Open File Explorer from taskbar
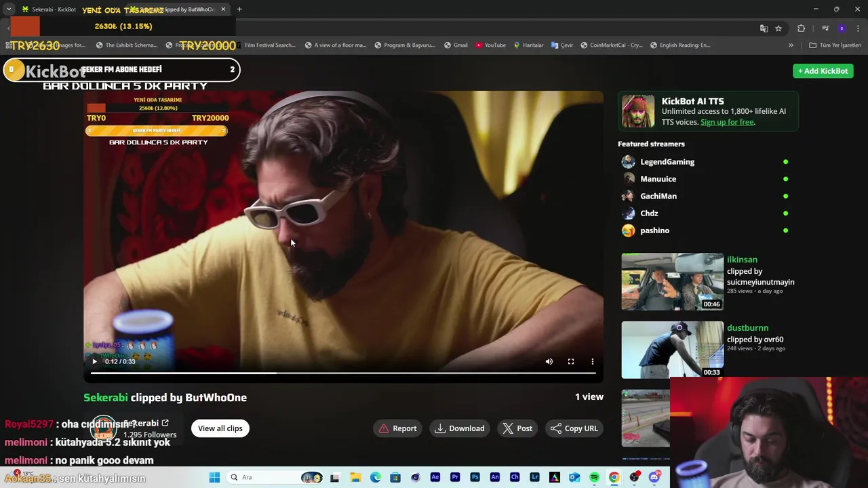Image resolution: width=868 pixels, height=488 pixels. (x=355, y=478)
